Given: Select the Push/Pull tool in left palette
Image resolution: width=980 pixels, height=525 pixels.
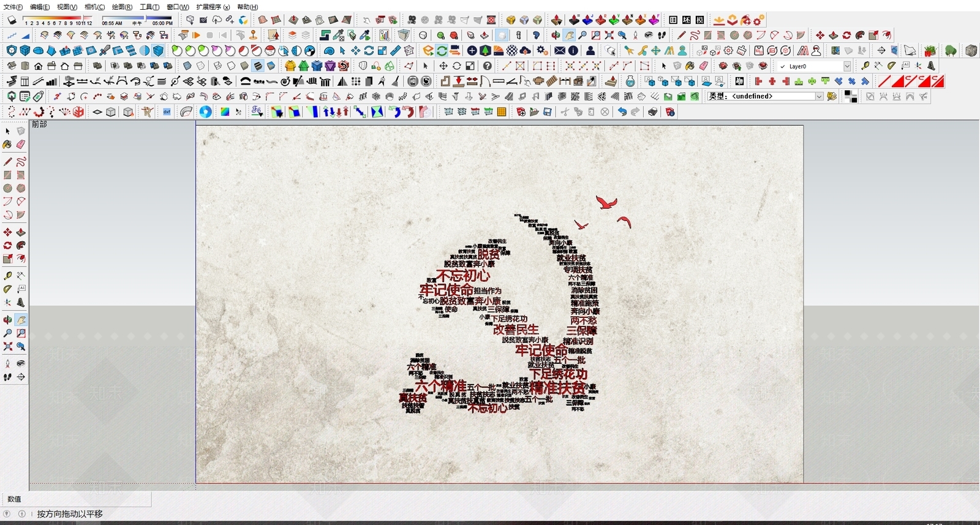Looking at the screenshot, I should tap(21, 232).
